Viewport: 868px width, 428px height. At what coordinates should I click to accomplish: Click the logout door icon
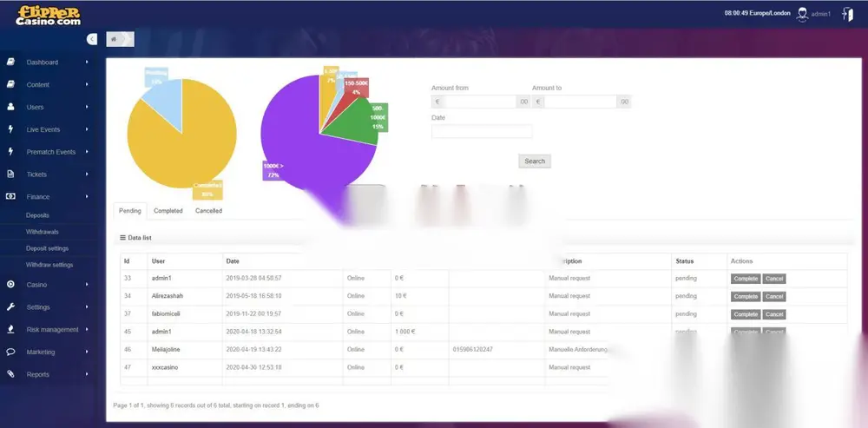pos(847,15)
